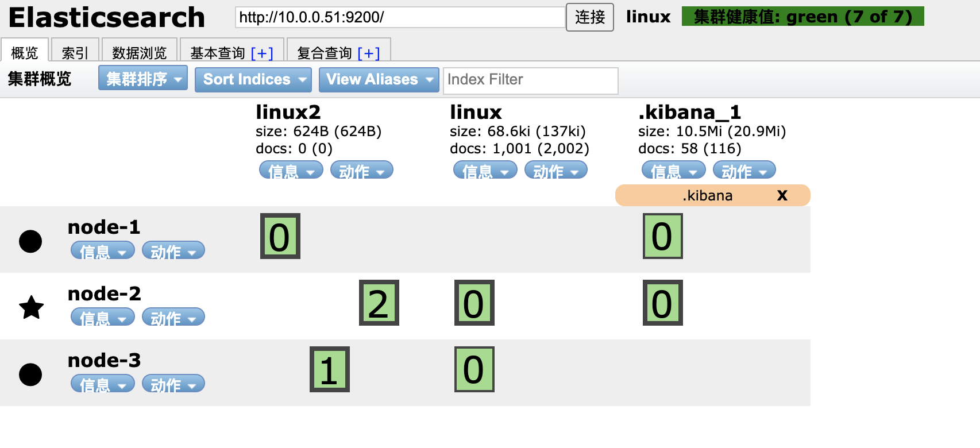Open the Sort Indices dropdown
The image size is (980, 448).
tap(253, 79)
